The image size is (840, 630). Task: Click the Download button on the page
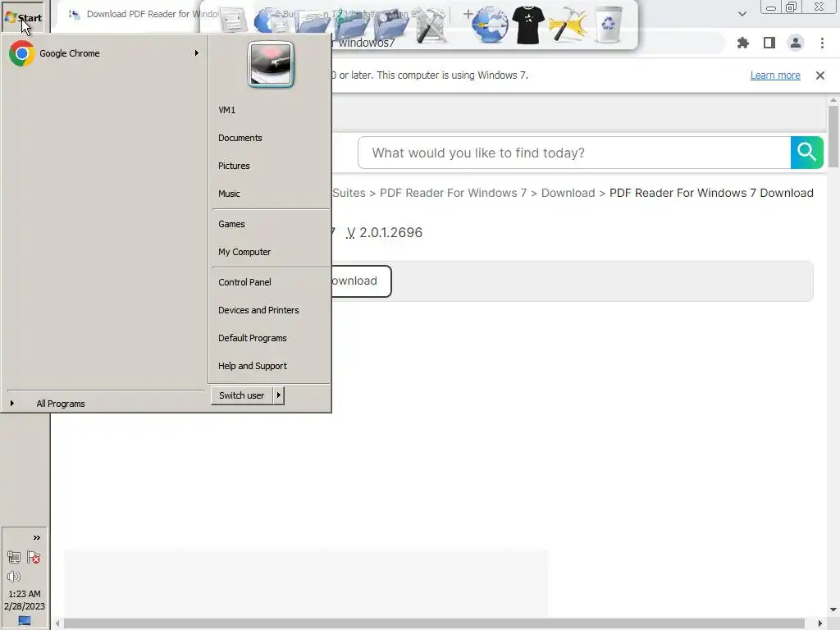point(361,281)
